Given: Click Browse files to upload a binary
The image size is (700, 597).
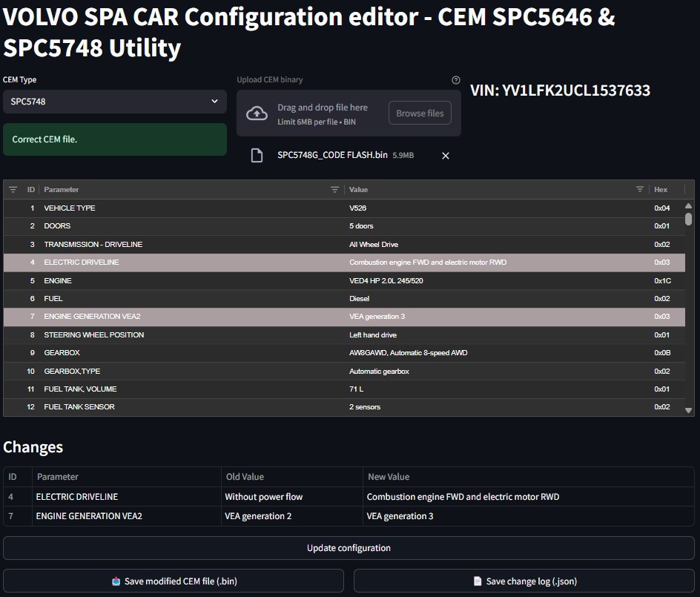Looking at the screenshot, I should [420, 113].
